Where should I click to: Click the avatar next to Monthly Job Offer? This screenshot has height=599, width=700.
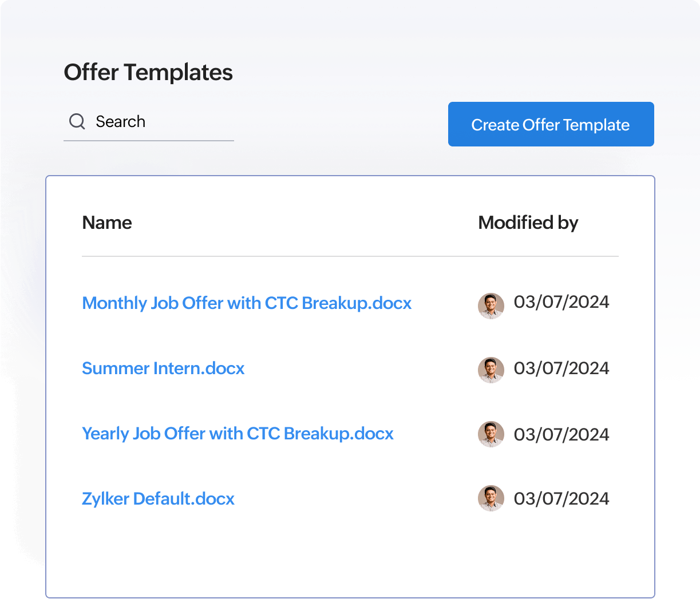491,306
